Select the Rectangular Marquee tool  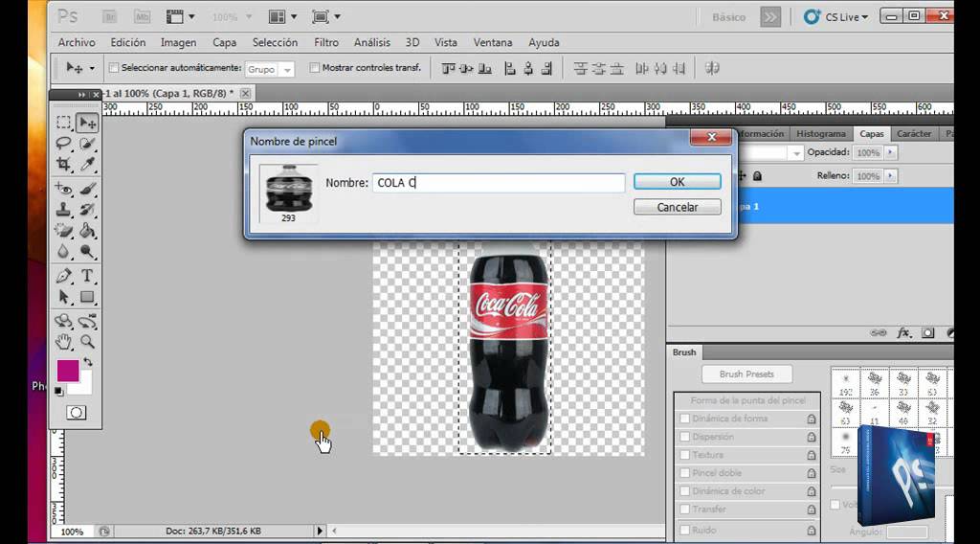(x=63, y=123)
